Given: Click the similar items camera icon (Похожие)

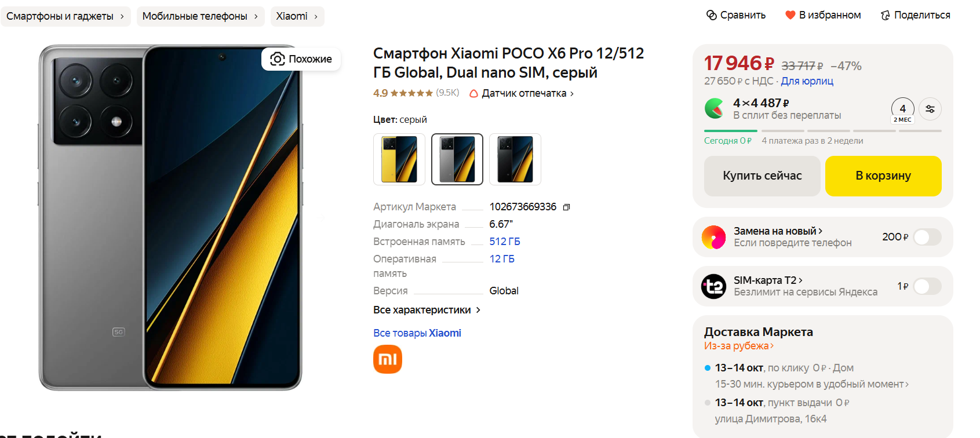Looking at the screenshot, I should (x=278, y=59).
